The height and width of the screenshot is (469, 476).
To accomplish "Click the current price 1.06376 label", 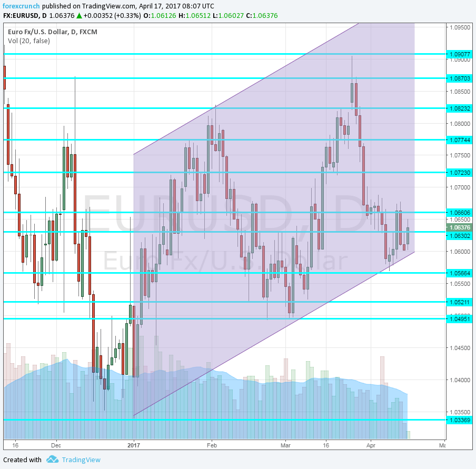I will tap(459, 227).
